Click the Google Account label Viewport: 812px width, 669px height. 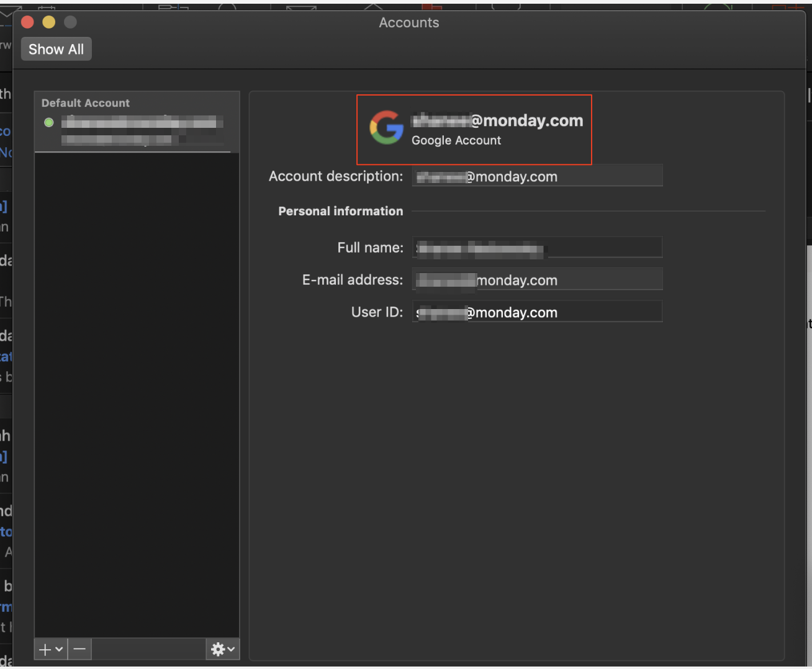click(x=456, y=140)
